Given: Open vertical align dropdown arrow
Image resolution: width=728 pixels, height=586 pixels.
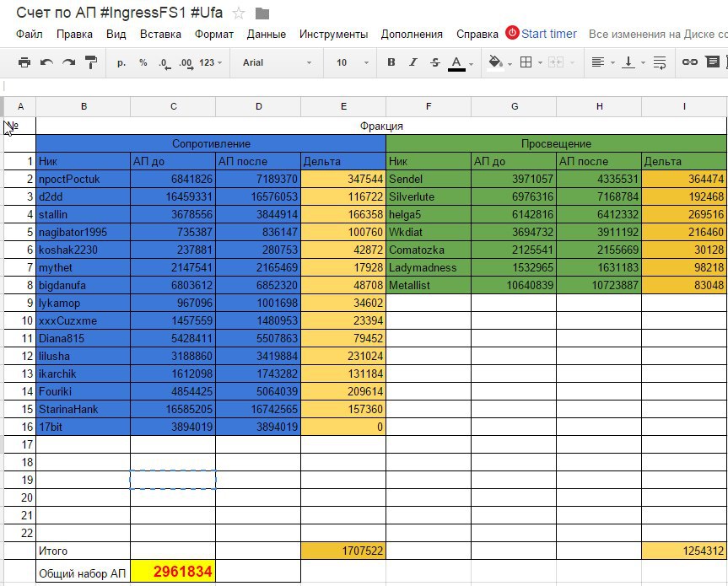Looking at the screenshot, I should tap(643, 62).
